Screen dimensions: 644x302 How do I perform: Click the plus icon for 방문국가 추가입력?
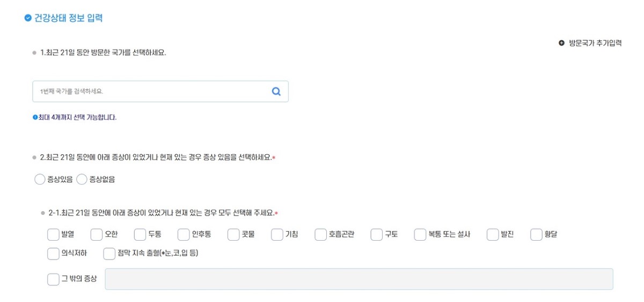click(x=561, y=43)
